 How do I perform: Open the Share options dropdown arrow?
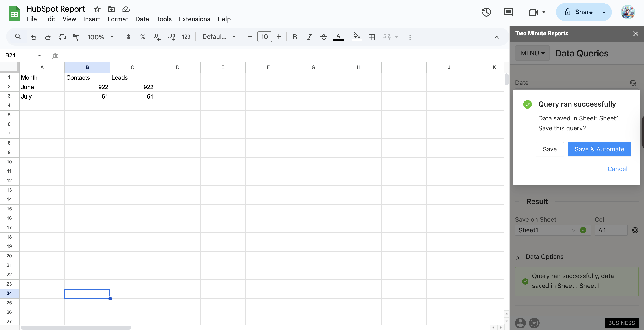(604, 12)
